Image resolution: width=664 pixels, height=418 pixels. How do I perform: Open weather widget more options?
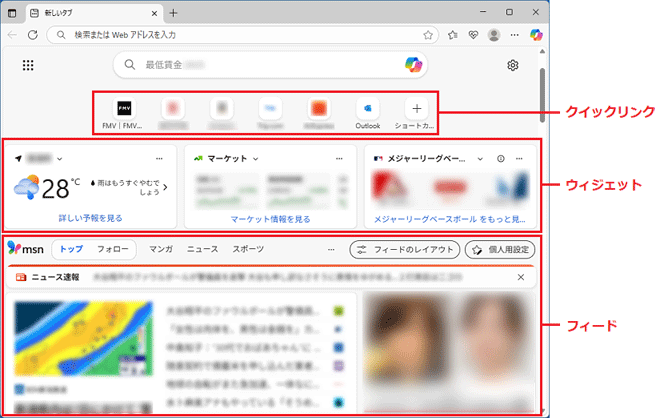[x=159, y=158]
